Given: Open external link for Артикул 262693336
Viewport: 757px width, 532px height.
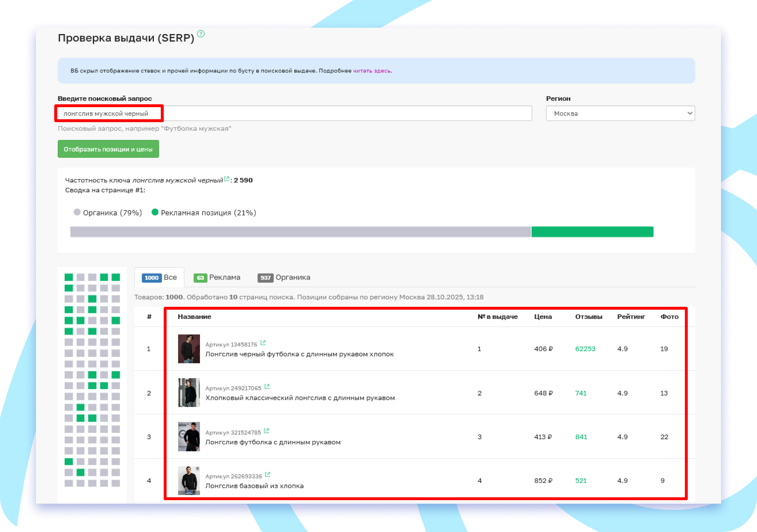Looking at the screenshot, I should point(268,474).
